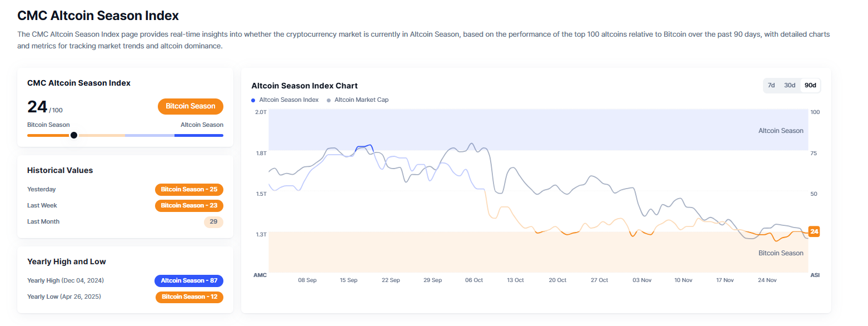Screen dimensions: 868x326
Task: Click the Last Month value '29'
Action: click(213, 221)
